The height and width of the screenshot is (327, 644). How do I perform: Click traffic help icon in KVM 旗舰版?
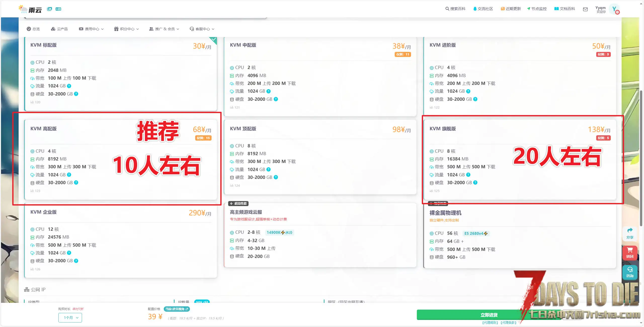pos(468,175)
